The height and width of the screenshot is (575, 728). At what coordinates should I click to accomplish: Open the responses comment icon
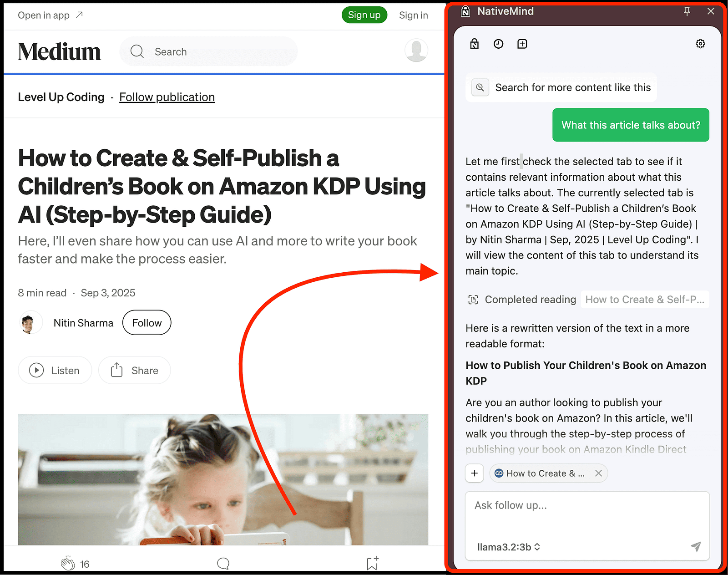click(x=223, y=564)
